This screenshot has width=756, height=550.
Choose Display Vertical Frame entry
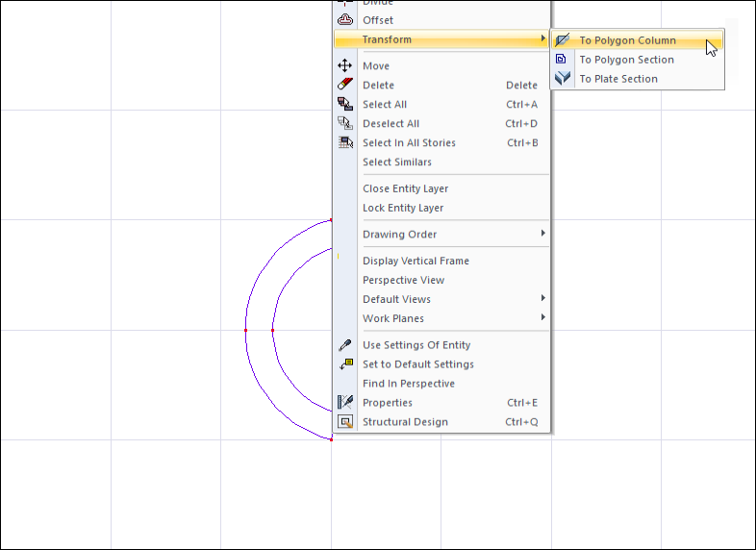click(441, 261)
